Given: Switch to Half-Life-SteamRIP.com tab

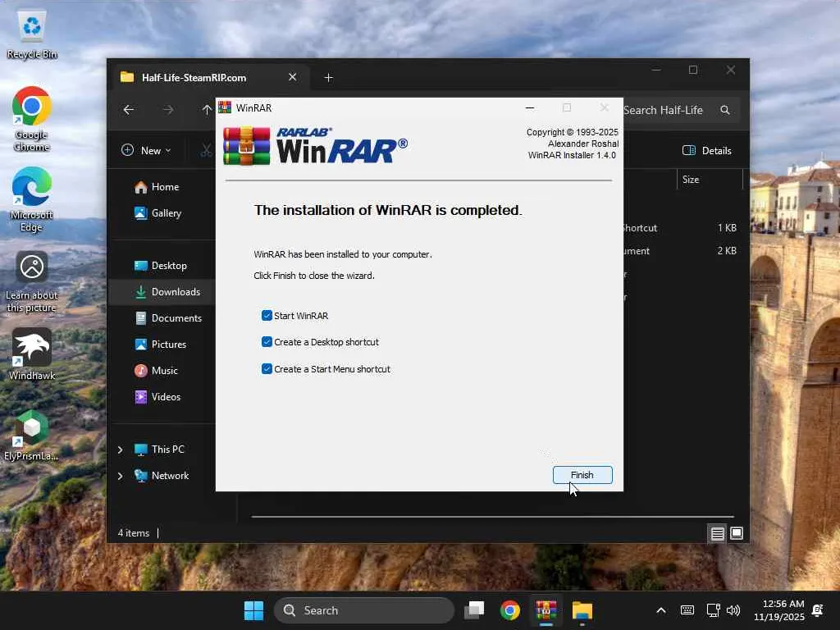Looking at the screenshot, I should point(194,78).
